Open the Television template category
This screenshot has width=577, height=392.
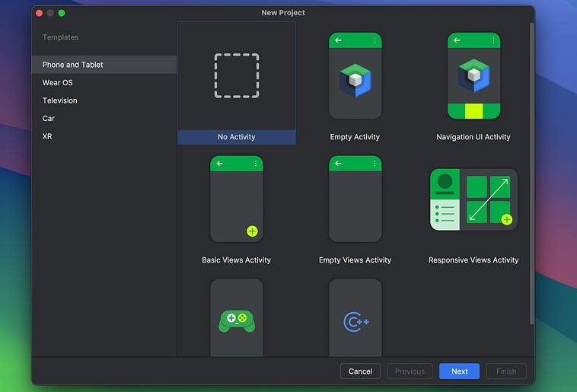104,100
